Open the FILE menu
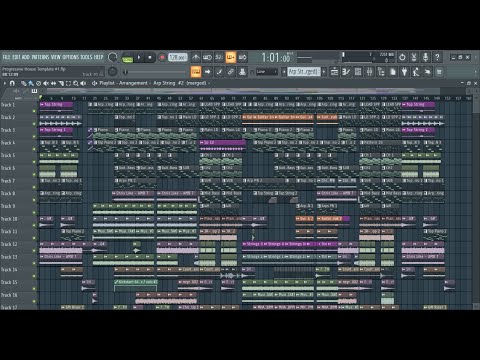The width and height of the screenshot is (480, 360). click(x=7, y=57)
